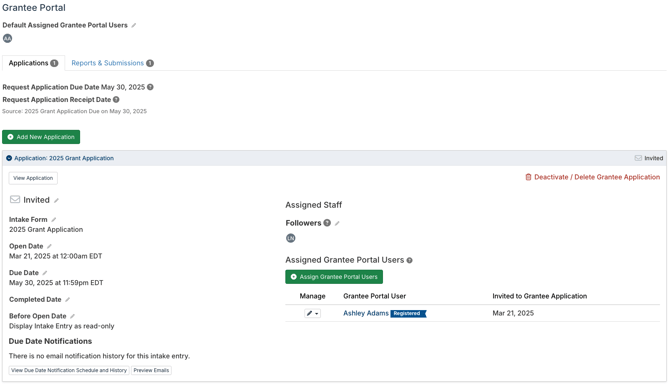This screenshot has height=385, width=670.
Task: Open the LN follower avatar
Action: pyautogui.click(x=291, y=238)
